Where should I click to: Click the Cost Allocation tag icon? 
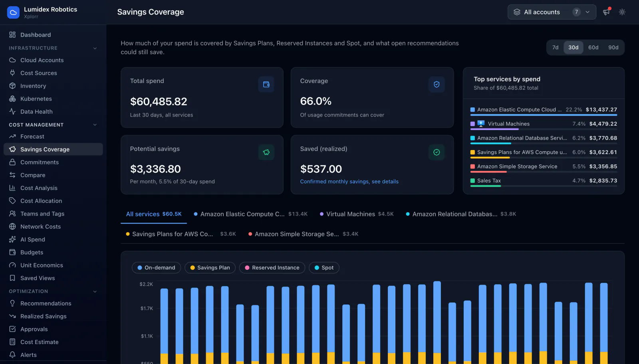click(x=12, y=201)
